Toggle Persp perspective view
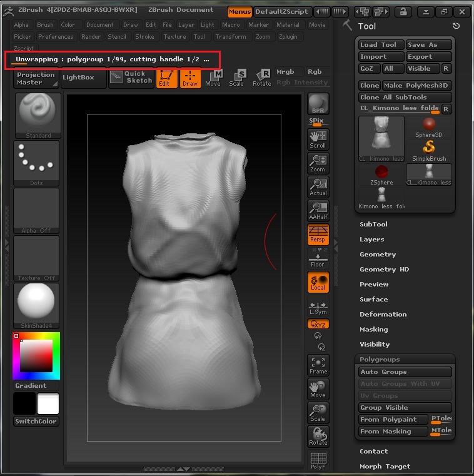This screenshot has height=476, width=474. (318, 235)
